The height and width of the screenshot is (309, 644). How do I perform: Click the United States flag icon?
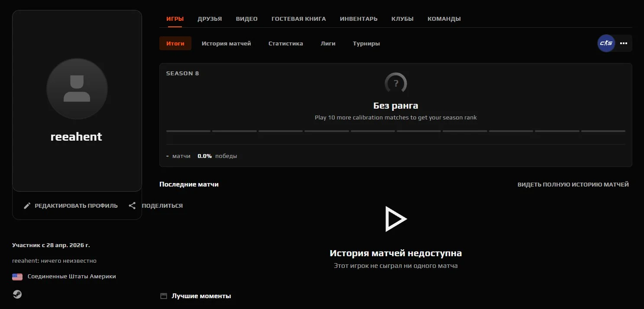(17, 277)
